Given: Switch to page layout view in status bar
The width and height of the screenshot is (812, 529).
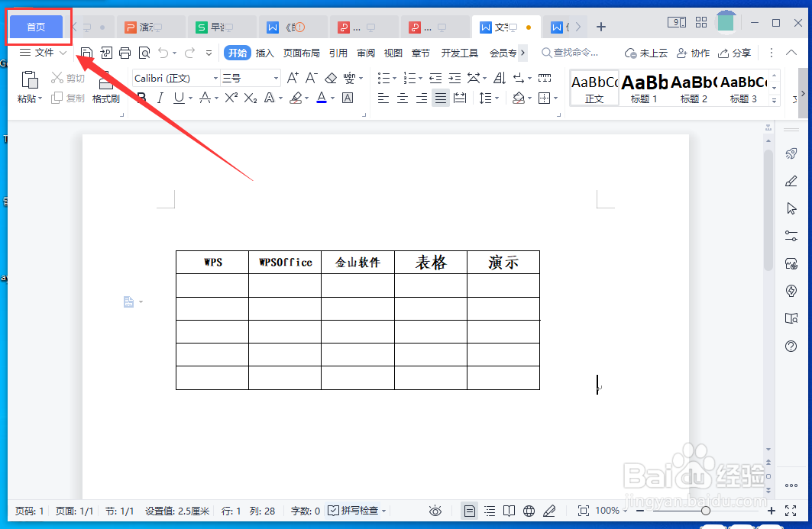Looking at the screenshot, I should tap(470, 511).
